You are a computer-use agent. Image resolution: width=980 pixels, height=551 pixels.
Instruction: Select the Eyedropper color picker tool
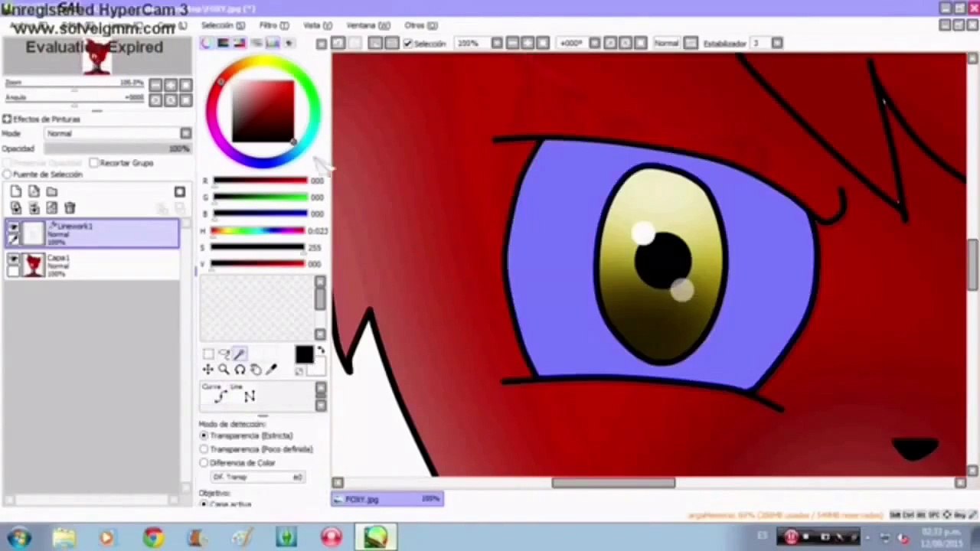pyautogui.click(x=271, y=370)
